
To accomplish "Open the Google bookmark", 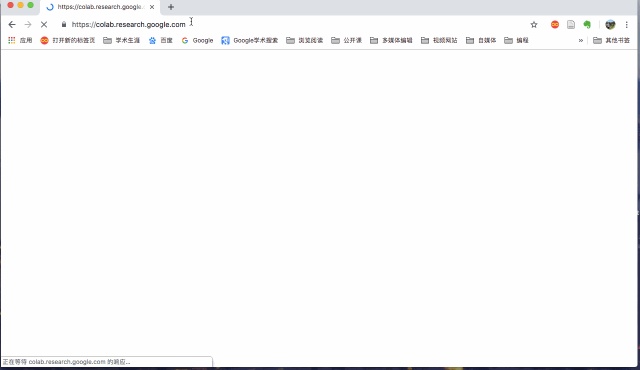I will pos(197,40).
